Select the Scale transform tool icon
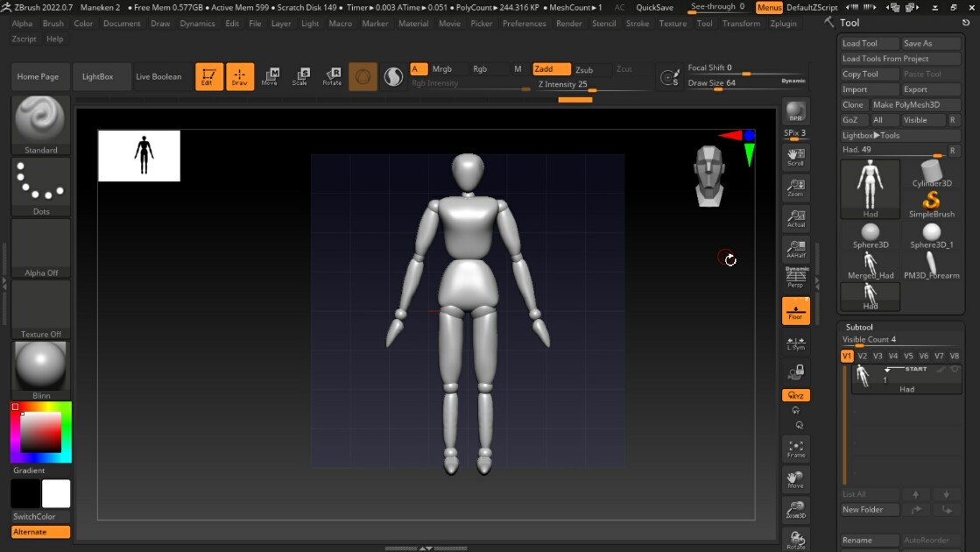 pyautogui.click(x=300, y=76)
